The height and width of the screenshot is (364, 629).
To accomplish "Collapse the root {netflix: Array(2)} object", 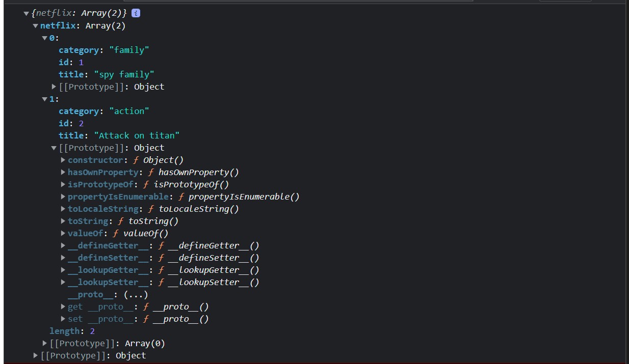I will tap(27, 14).
